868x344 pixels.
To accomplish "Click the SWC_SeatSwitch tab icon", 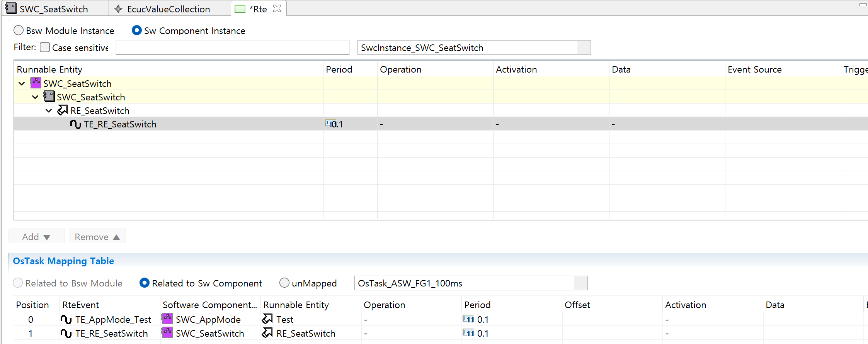I will [x=11, y=8].
